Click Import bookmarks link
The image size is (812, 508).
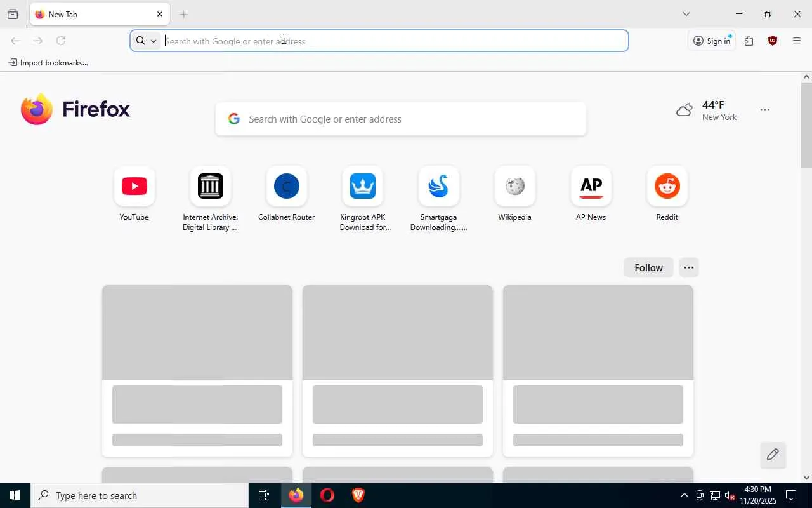[48, 63]
